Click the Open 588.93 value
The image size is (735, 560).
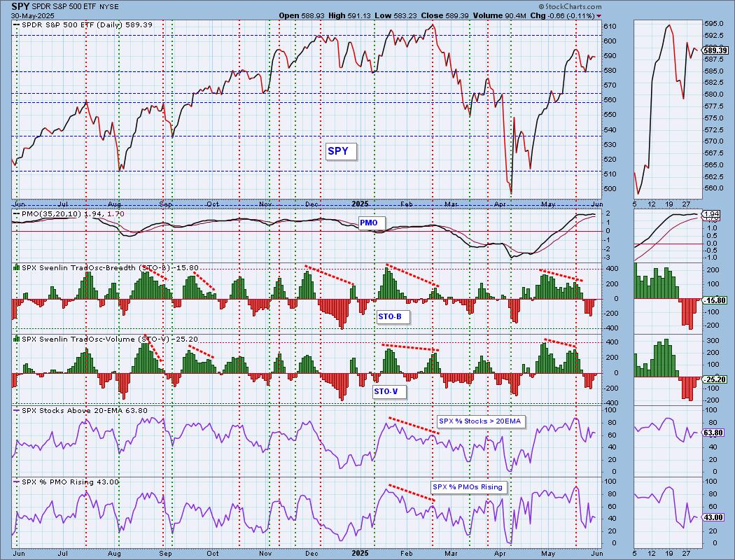(x=301, y=15)
